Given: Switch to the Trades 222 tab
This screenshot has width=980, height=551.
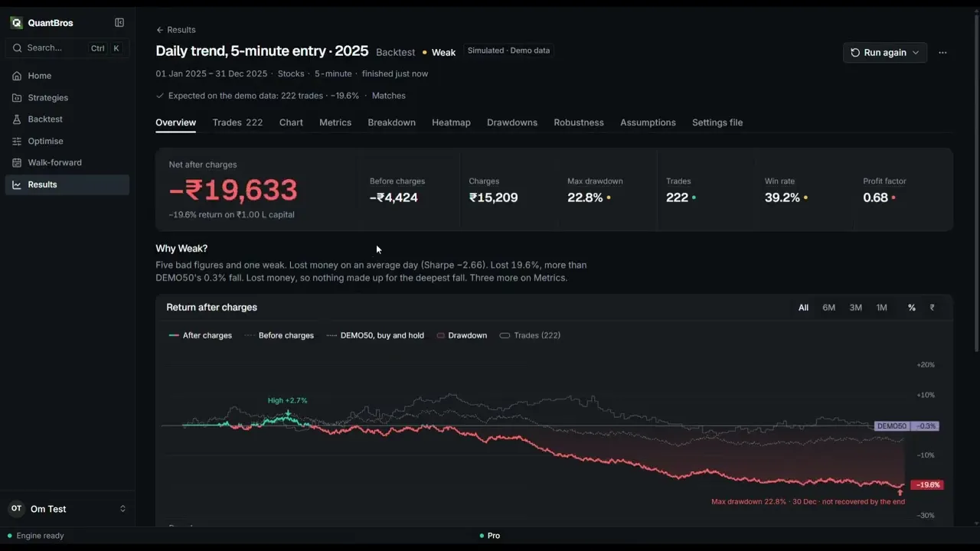Looking at the screenshot, I should (x=237, y=122).
